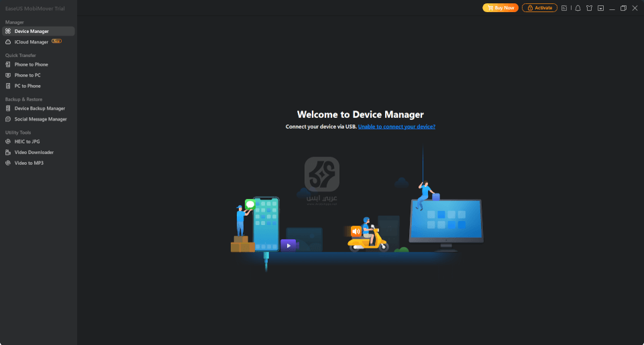Click the 'Utility Tools' section label
The image size is (644, 345).
click(18, 133)
